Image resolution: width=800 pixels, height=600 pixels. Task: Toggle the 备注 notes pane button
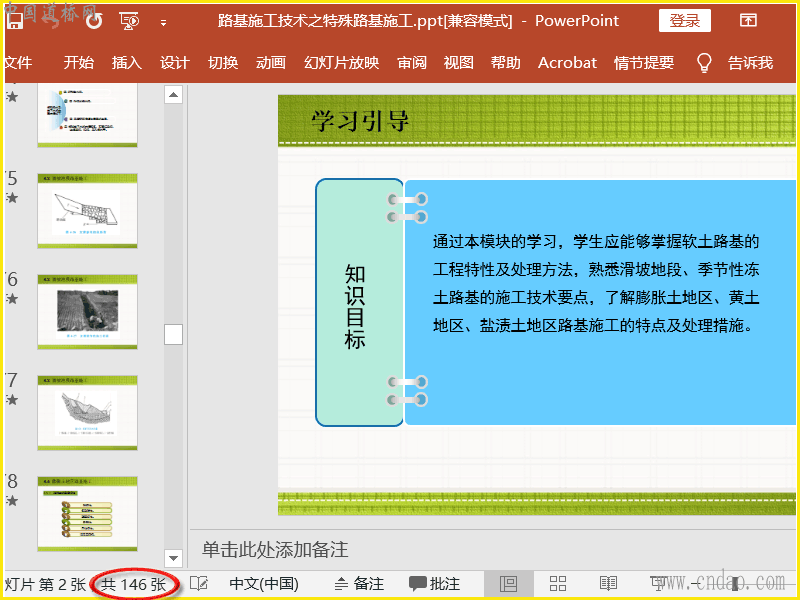tap(359, 584)
